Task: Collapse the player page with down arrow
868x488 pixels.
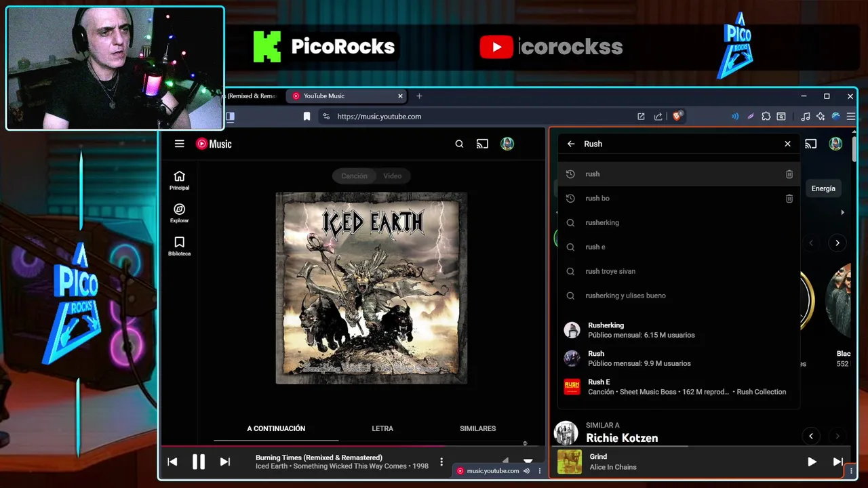Action: 528,462
